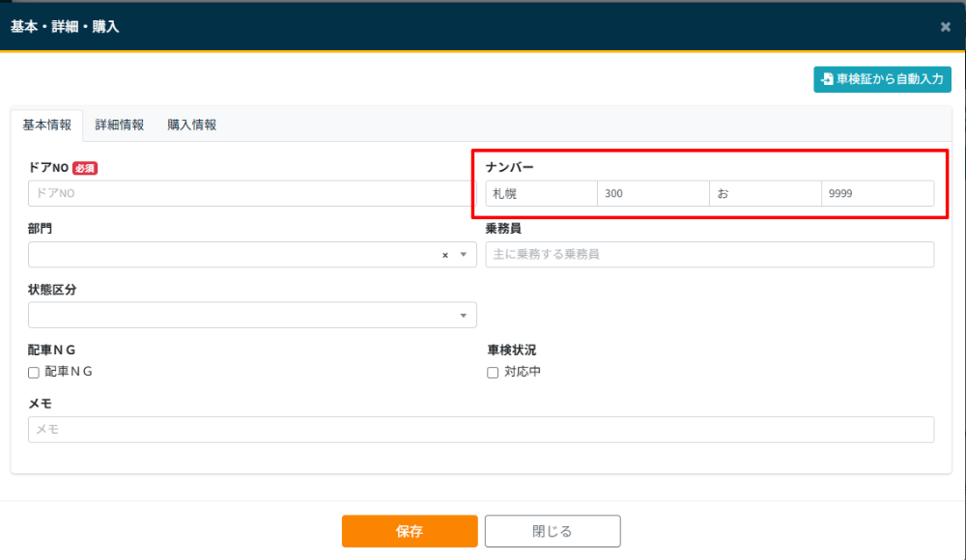The height and width of the screenshot is (560, 966).
Task: Click the お hiragana plate field
Action: pos(766,193)
